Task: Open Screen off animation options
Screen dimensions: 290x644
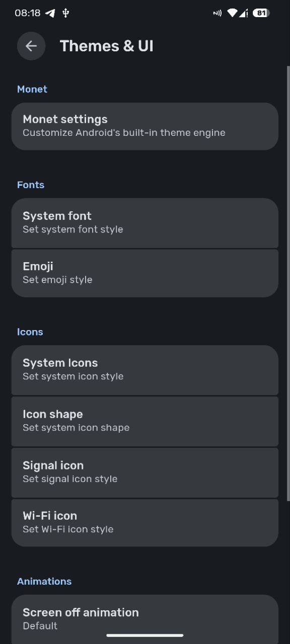Action: coord(145,618)
